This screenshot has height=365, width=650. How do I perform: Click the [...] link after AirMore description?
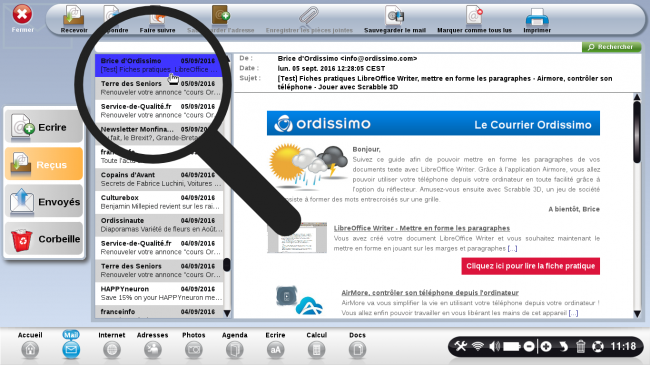coord(573,313)
